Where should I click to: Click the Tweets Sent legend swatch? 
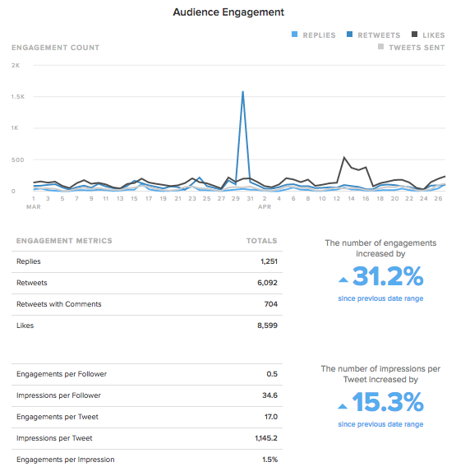380,47
